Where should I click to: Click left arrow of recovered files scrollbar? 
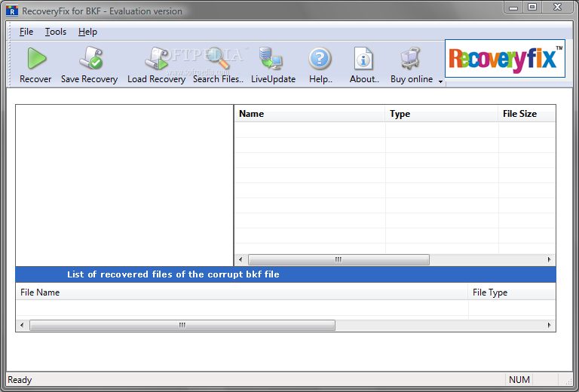click(22, 325)
